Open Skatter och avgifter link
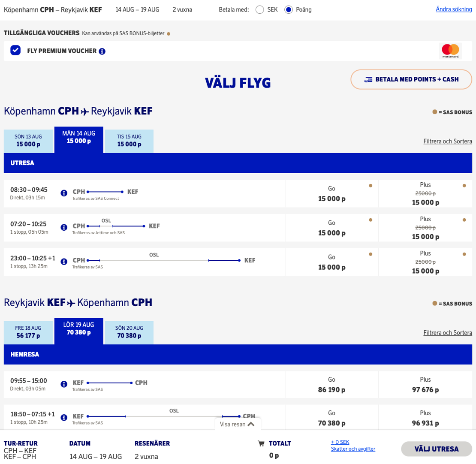Viewport: 476px width, 464px height. click(x=353, y=449)
